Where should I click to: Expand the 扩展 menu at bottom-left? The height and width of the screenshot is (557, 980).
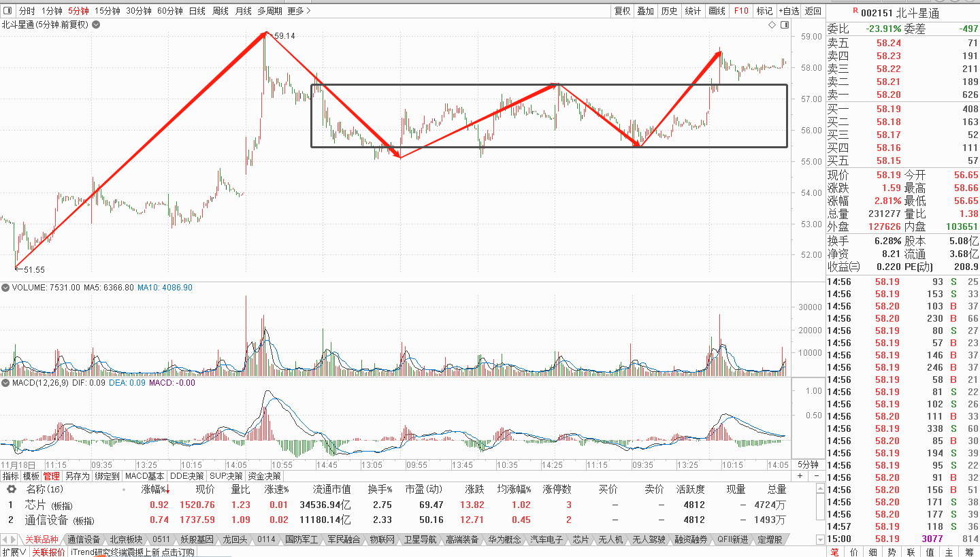(14, 552)
